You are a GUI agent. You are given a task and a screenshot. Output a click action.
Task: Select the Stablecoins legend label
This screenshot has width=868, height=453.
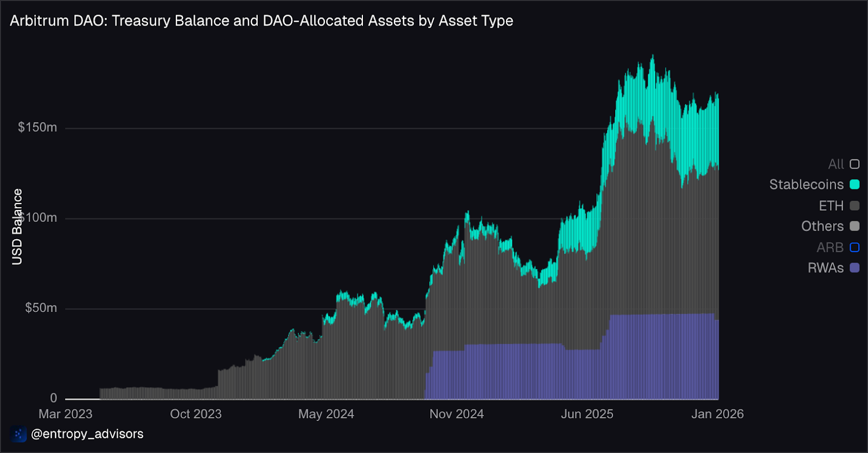pyautogui.click(x=806, y=184)
